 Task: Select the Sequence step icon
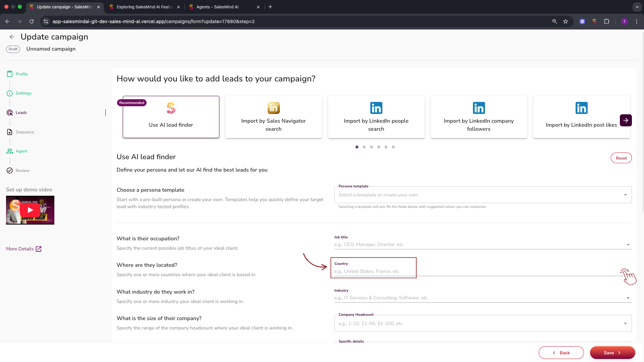pos(10,132)
